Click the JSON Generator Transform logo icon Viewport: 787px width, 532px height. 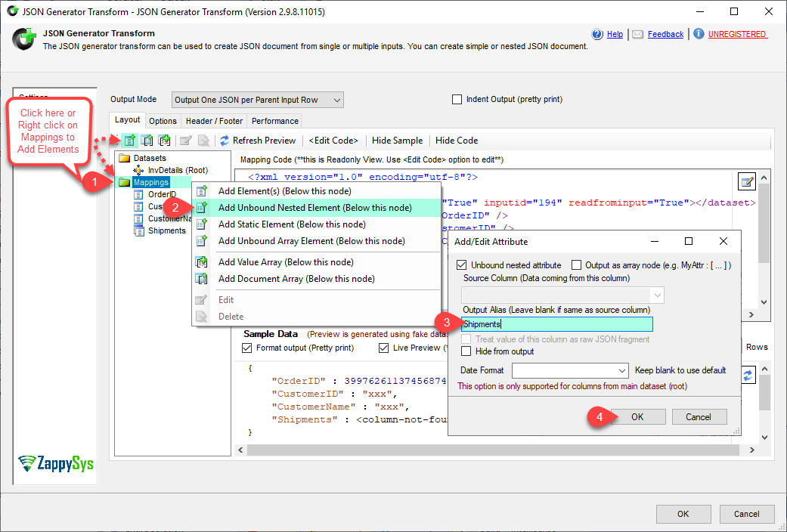(25, 39)
